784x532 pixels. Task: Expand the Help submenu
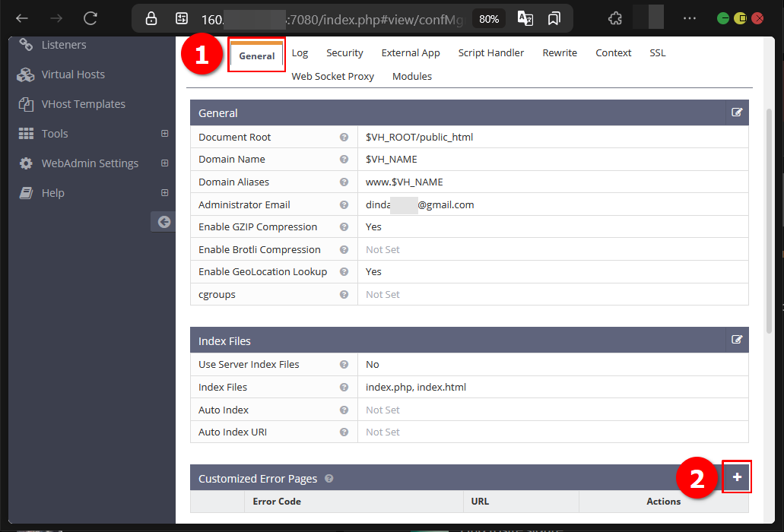164,193
